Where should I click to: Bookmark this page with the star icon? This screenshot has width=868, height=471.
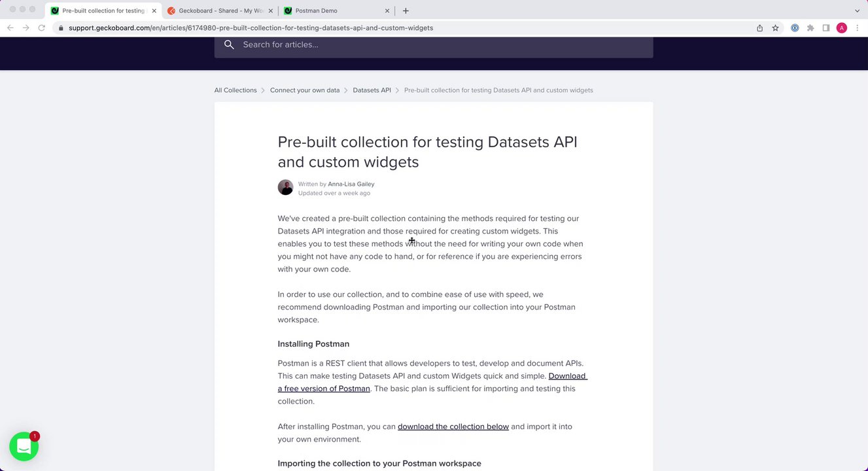click(775, 28)
